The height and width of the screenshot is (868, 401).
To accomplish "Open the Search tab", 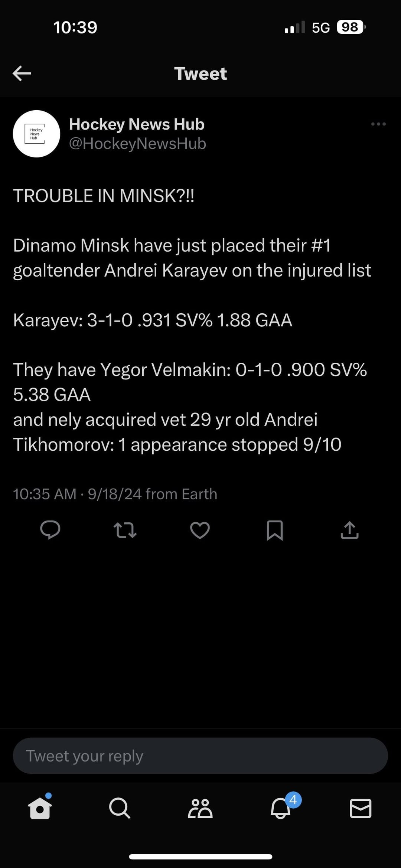I will 120,808.
